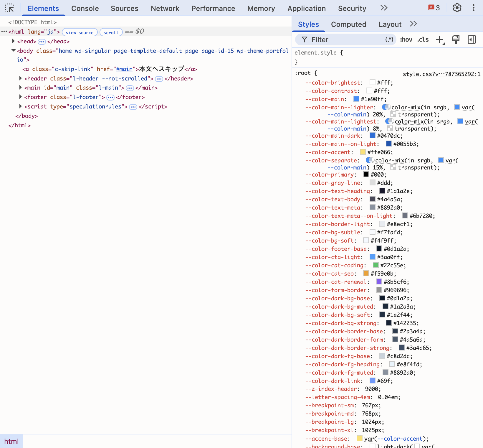
Task: Open html row actions three-dot menu
Action: (4, 31)
